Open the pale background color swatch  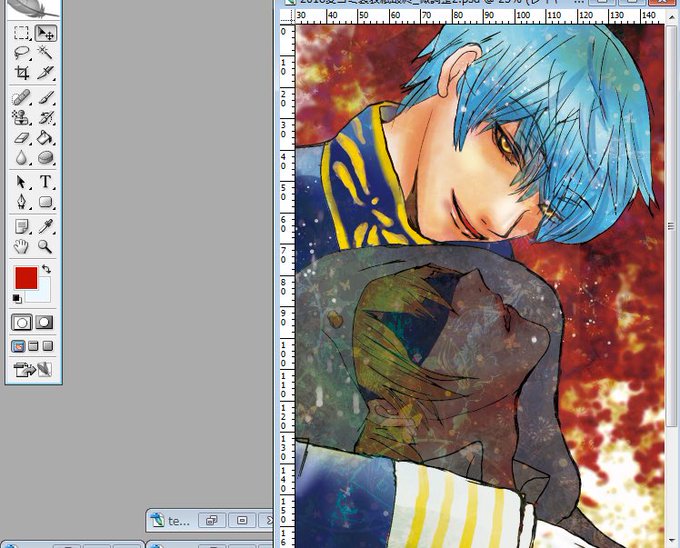[x=43, y=295]
